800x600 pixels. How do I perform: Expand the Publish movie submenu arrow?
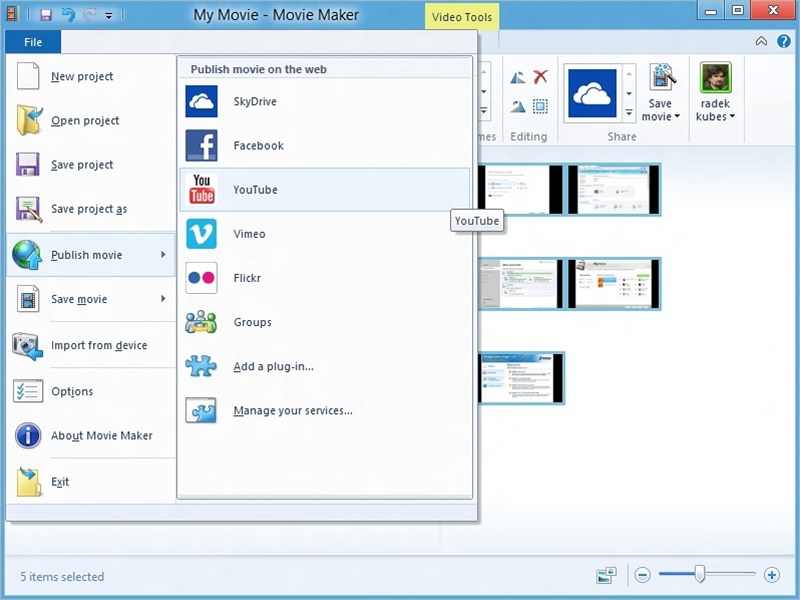[163, 255]
